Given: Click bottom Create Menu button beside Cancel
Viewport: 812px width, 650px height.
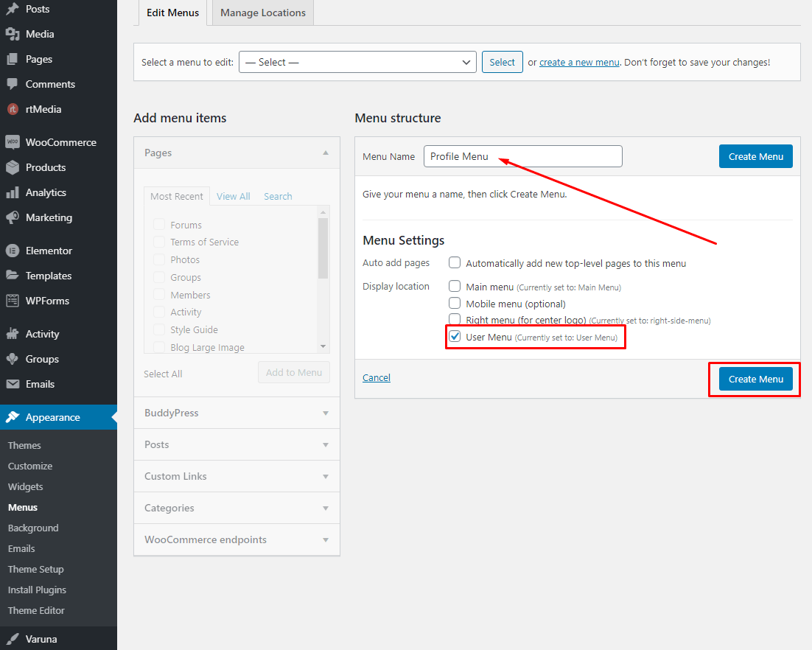Looking at the screenshot, I should tap(755, 379).
